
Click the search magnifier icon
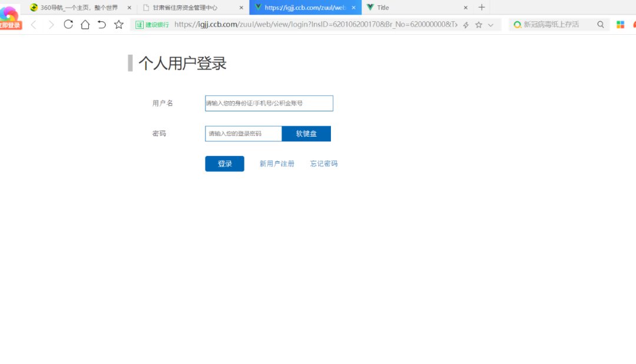[x=601, y=25]
